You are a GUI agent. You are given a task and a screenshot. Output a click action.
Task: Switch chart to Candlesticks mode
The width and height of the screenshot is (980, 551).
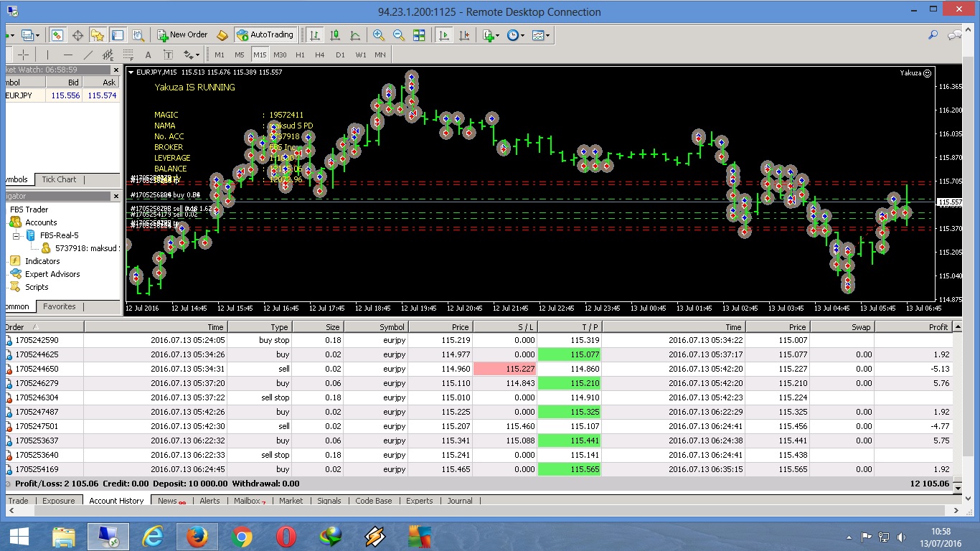click(335, 34)
